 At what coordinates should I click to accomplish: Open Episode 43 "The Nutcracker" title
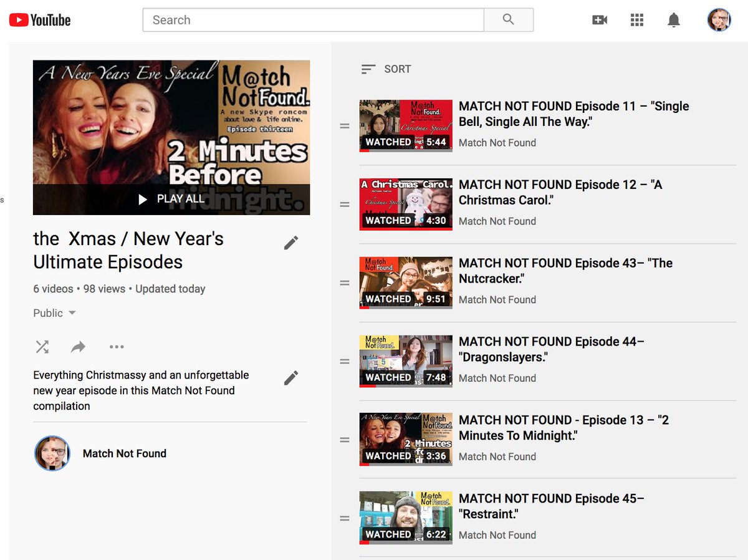[x=565, y=271]
